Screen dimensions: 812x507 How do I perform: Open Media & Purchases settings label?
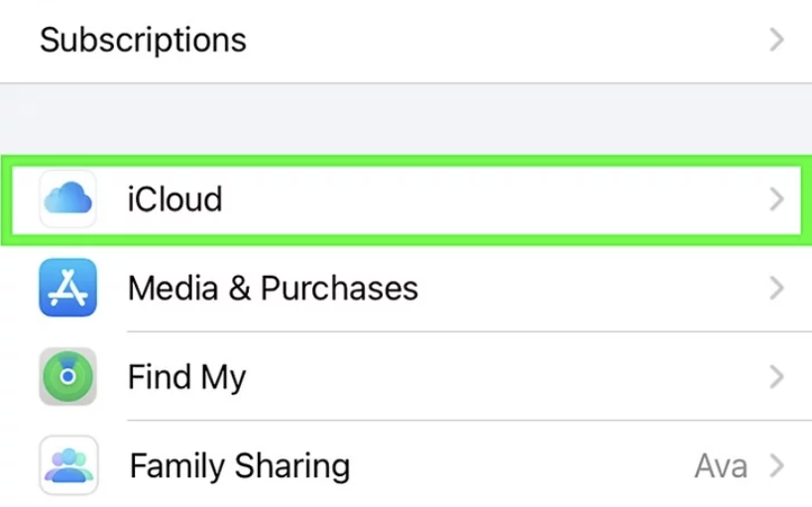273,288
